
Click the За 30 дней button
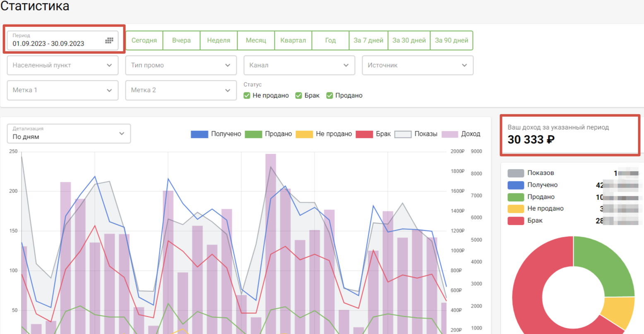[409, 41]
